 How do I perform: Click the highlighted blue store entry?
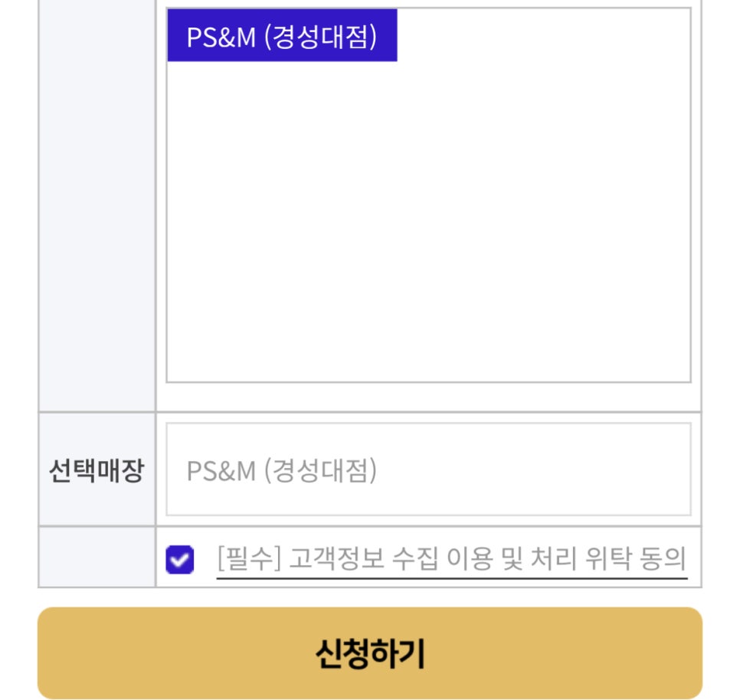[281, 36]
